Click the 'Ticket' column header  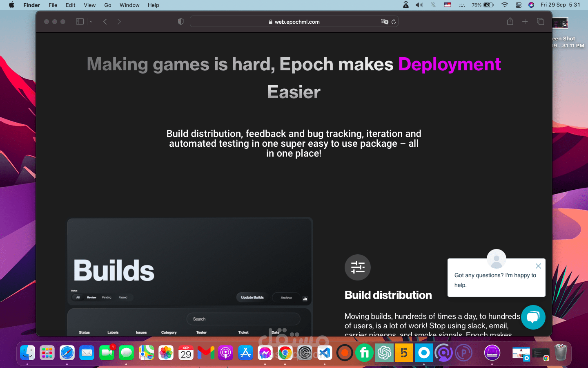pyautogui.click(x=243, y=332)
